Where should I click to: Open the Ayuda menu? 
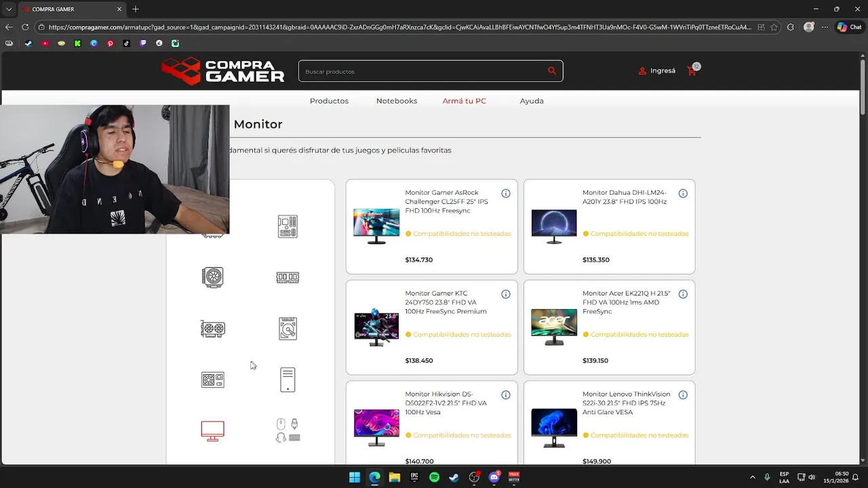(532, 101)
